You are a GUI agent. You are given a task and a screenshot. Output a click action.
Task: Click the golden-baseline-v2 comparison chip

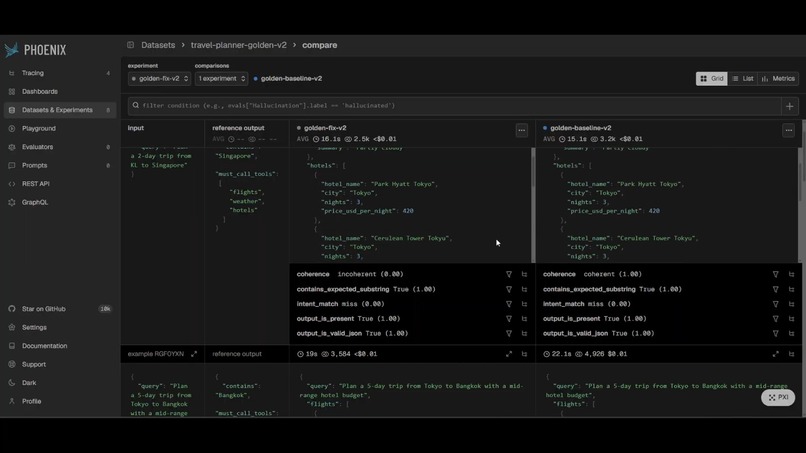click(287, 79)
